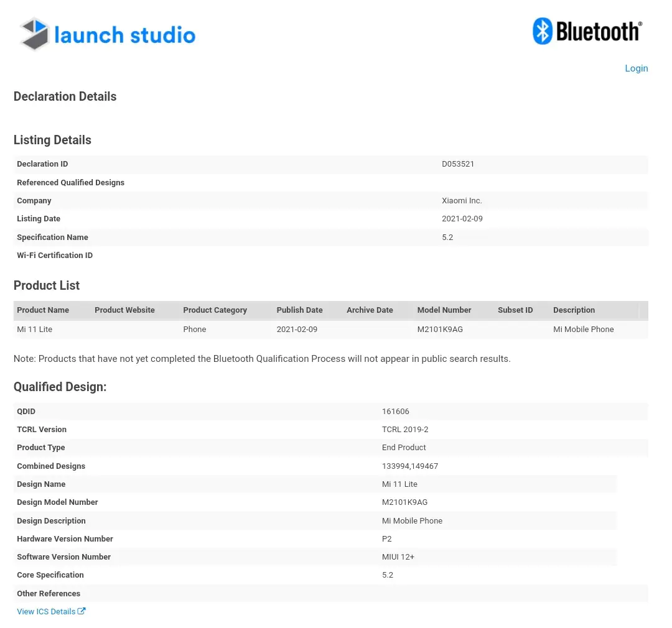The image size is (672, 628).
Task: Select Declaration ID value D053521
Action: [458, 164]
